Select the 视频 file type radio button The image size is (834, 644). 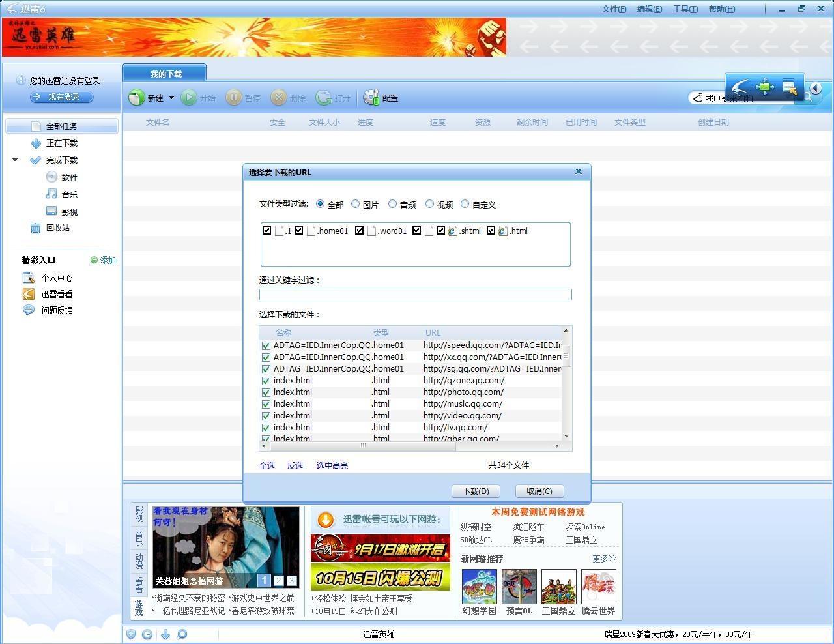(x=430, y=204)
